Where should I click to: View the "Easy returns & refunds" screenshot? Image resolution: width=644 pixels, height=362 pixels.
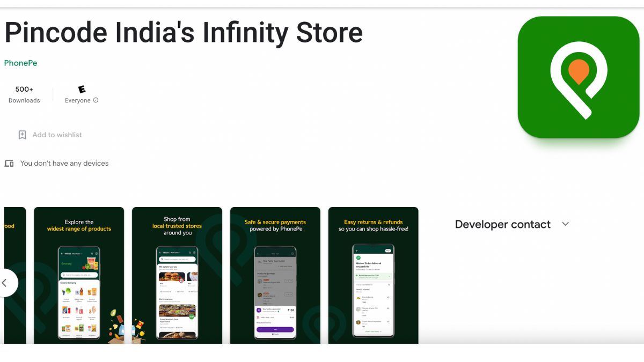coord(373,275)
